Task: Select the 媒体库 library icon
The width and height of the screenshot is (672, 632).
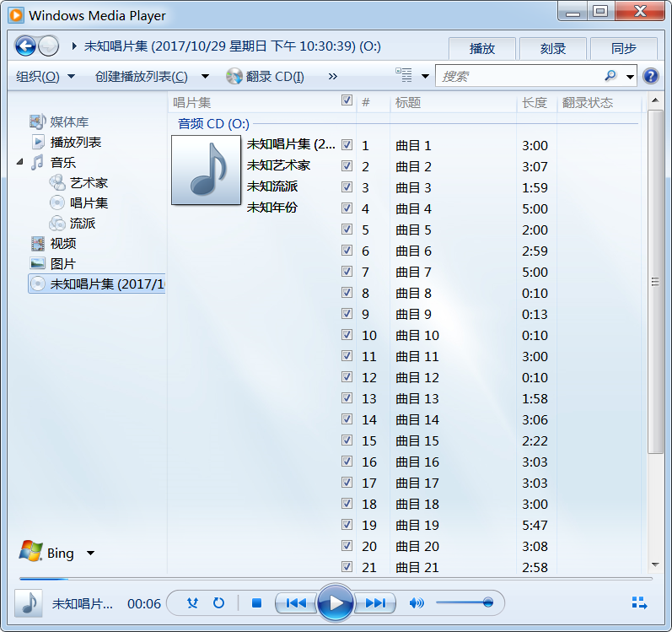Action: pos(37,122)
